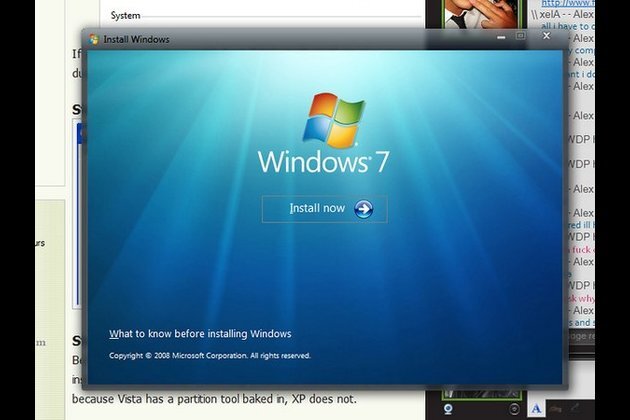Minimize the Install Windows window
This screenshot has height=420, width=630.
click(501, 37)
